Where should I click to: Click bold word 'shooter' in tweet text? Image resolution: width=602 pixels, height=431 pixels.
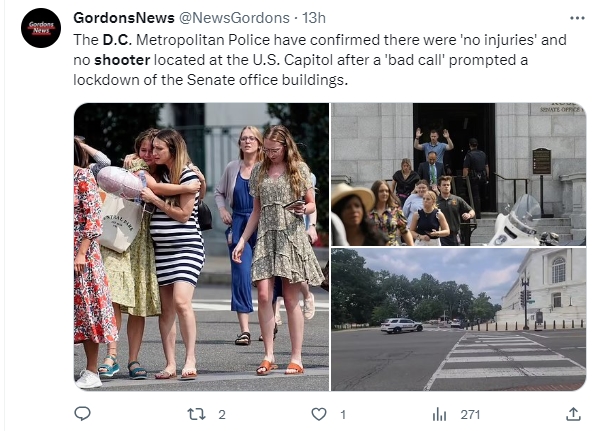[122, 60]
